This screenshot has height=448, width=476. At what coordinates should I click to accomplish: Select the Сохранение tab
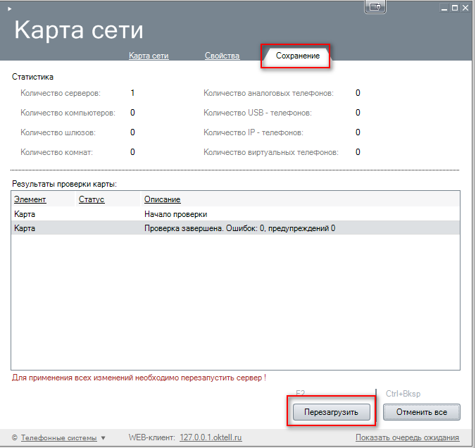pos(297,56)
